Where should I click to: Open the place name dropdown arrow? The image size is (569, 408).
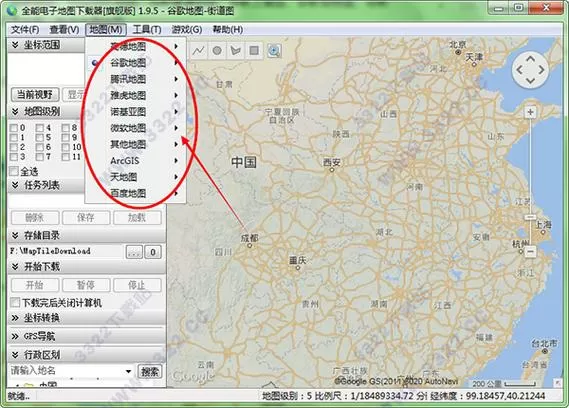[x=128, y=371]
